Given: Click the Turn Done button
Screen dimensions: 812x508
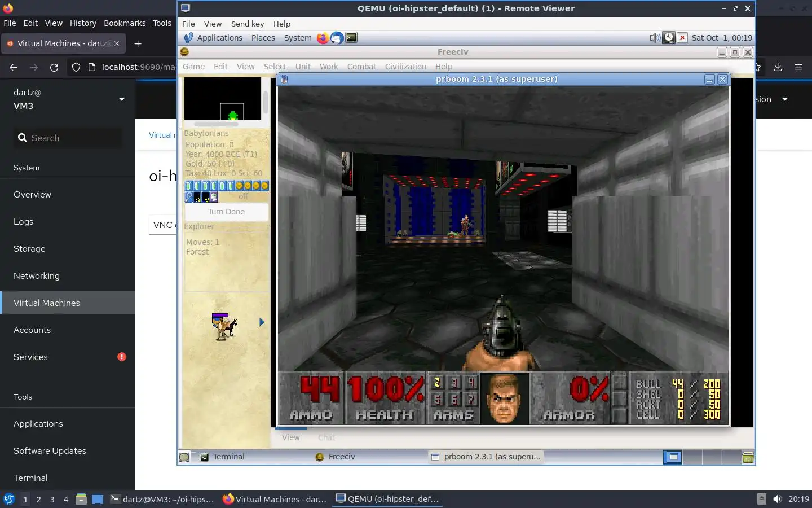Looking at the screenshot, I should pyautogui.click(x=226, y=212).
